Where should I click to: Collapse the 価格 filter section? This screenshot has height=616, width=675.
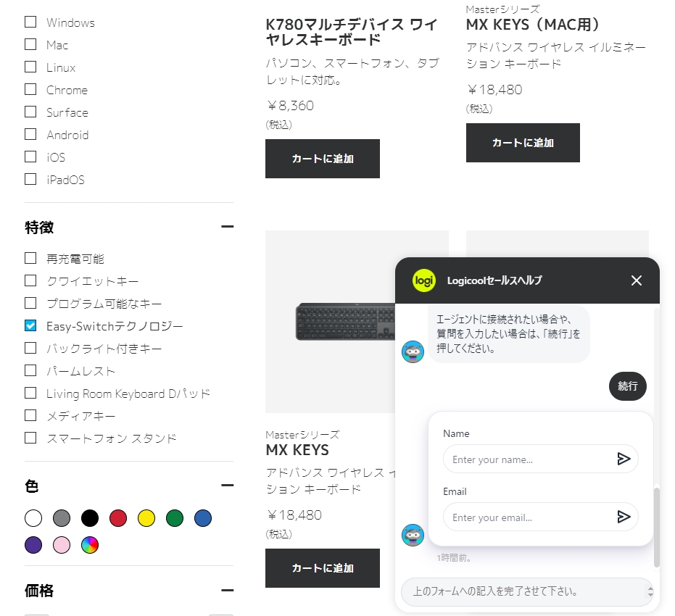click(228, 590)
